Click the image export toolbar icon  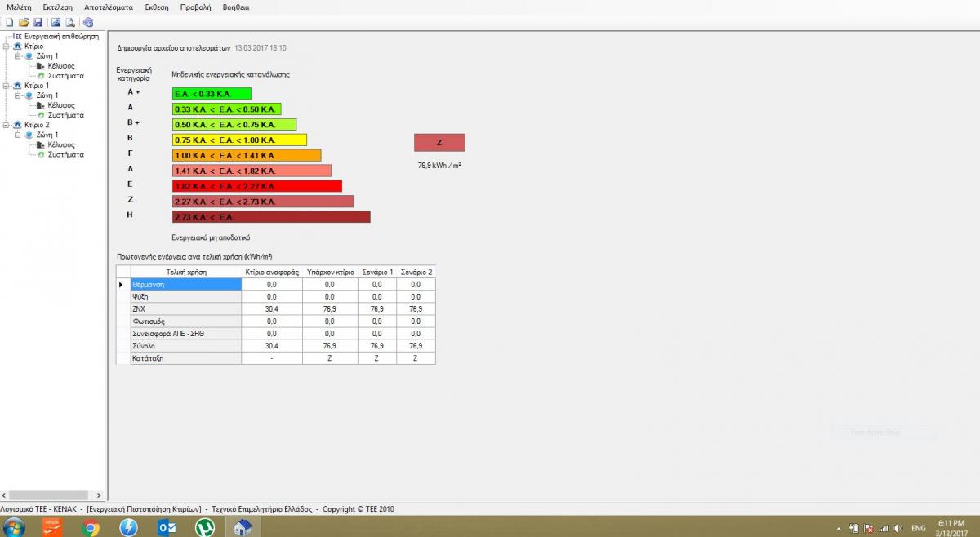click(56, 22)
